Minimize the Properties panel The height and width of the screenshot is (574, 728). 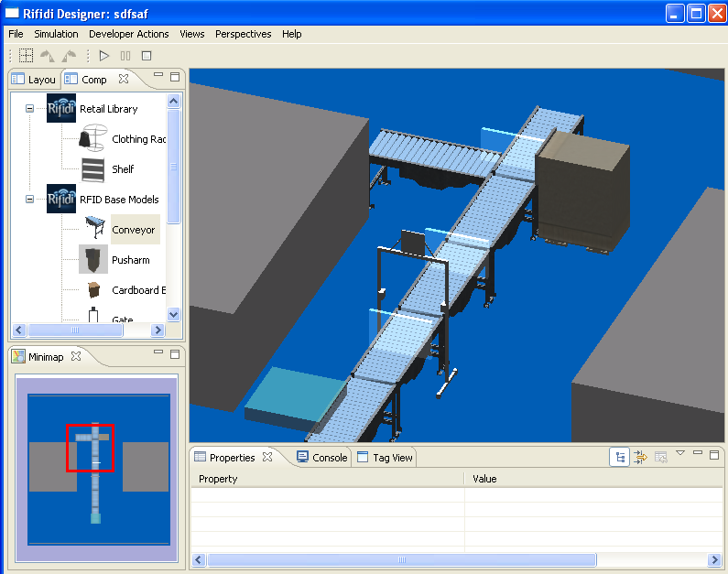tap(698, 452)
